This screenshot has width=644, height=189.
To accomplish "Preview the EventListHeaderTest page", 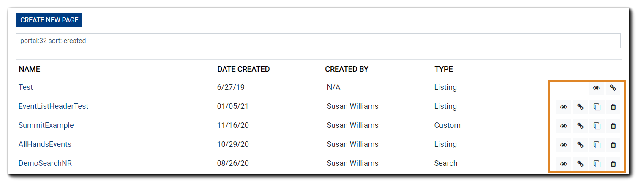I will [563, 107].
